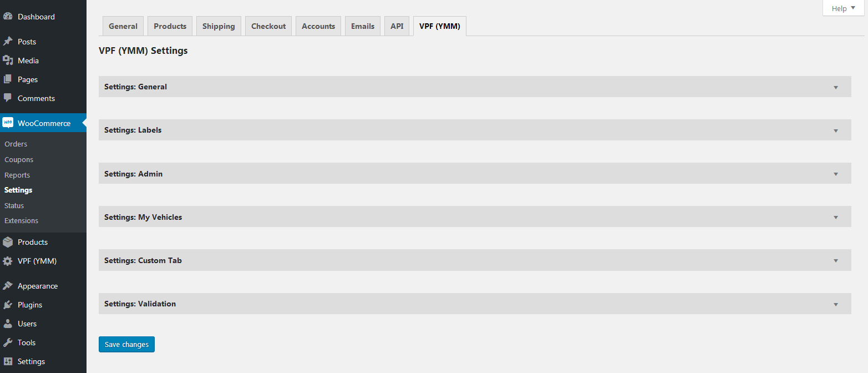Click the VPF (YMM) gear icon
The height and width of the screenshot is (373, 868).
tap(8, 261)
